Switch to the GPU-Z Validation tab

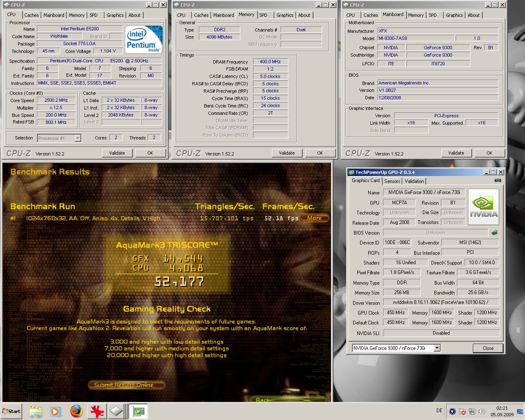pos(414,181)
